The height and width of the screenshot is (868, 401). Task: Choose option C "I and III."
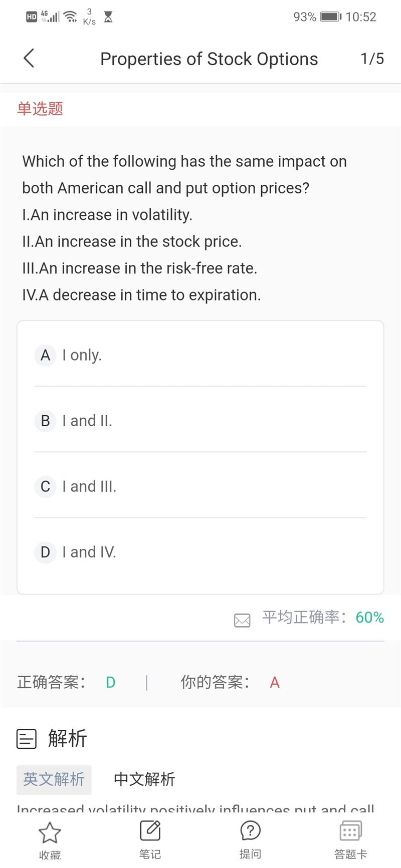(x=89, y=486)
